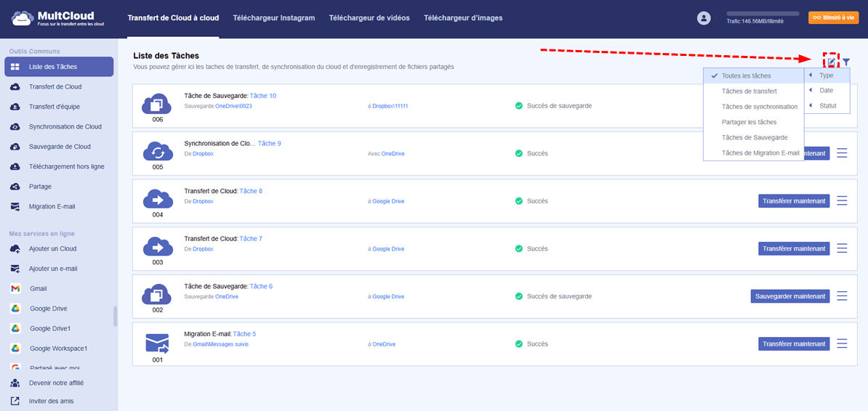This screenshot has width=868, height=411.
Task: Expand the Date filter submenu
Action: (x=826, y=91)
